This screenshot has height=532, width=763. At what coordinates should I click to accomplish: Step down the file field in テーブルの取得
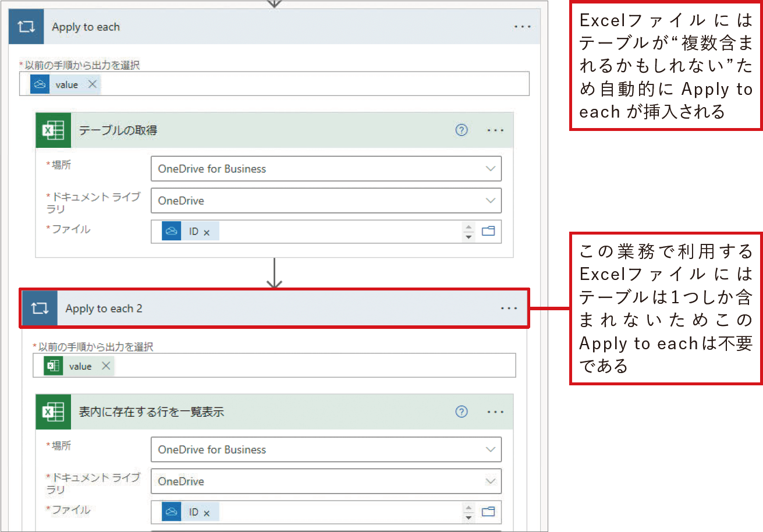pyautogui.click(x=469, y=237)
